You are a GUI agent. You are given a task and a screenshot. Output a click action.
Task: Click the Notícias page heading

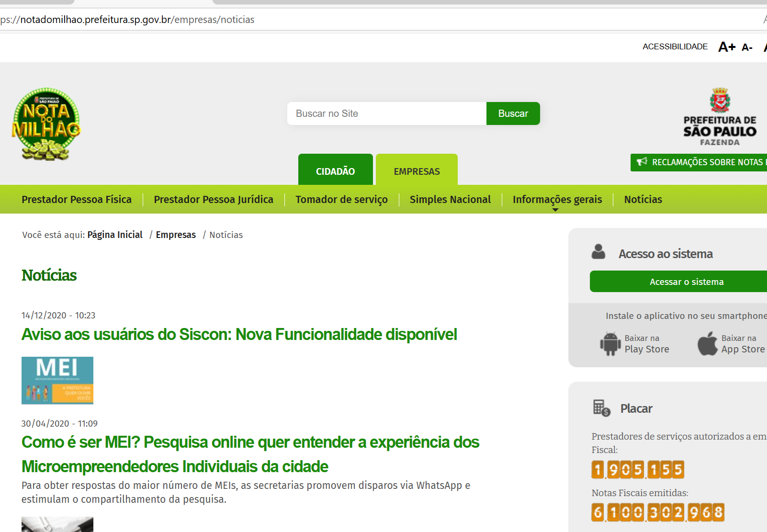tap(49, 275)
